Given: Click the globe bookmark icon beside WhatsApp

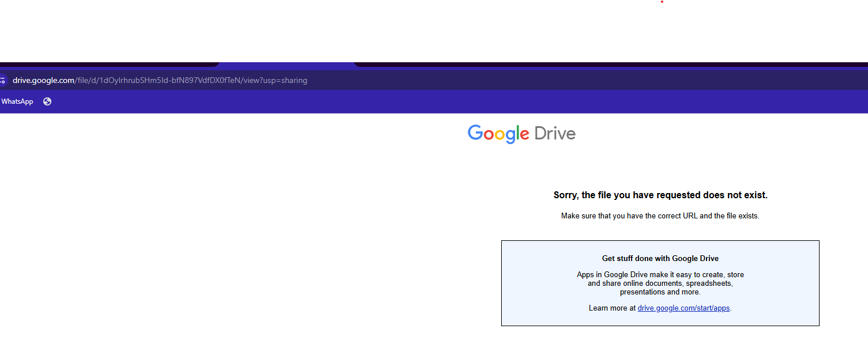Looking at the screenshot, I should click(x=47, y=101).
